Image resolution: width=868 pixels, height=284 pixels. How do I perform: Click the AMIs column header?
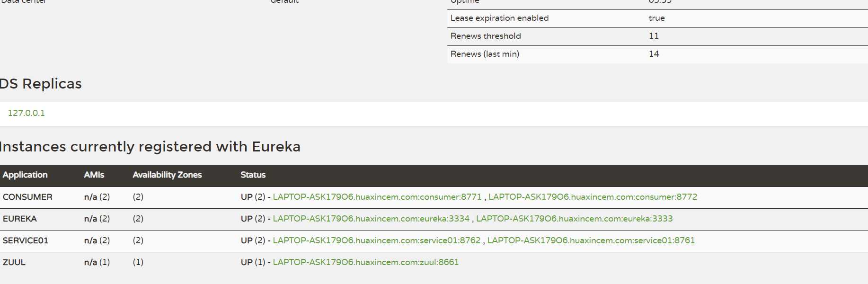tap(94, 175)
